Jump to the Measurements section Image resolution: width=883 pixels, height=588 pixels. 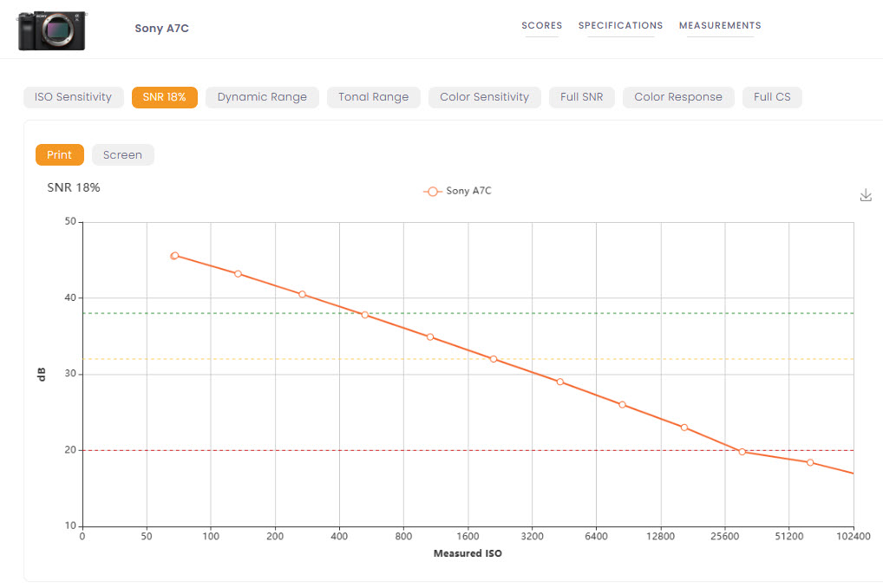click(x=720, y=25)
